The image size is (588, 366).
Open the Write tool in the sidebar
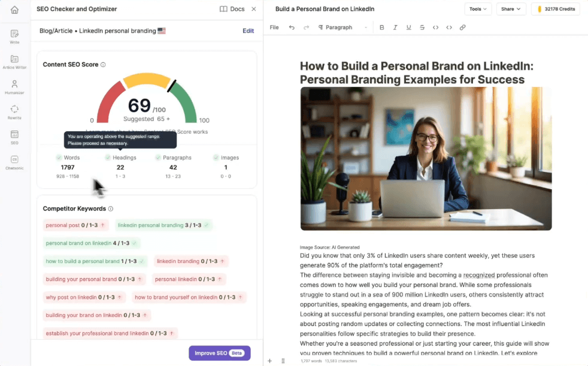click(x=14, y=37)
